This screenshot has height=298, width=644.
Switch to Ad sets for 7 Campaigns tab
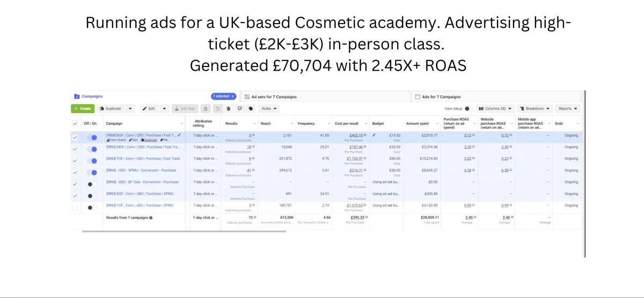[325, 96]
